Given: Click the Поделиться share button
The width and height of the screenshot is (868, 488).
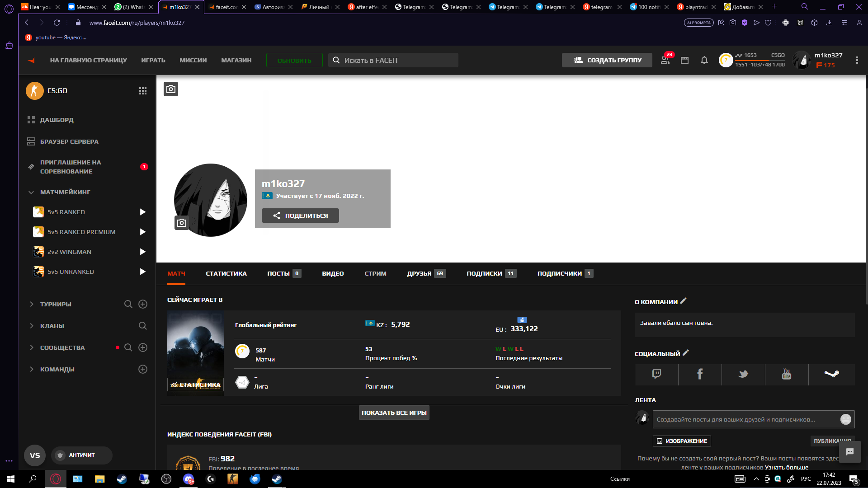Looking at the screenshot, I should (x=300, y=216).
